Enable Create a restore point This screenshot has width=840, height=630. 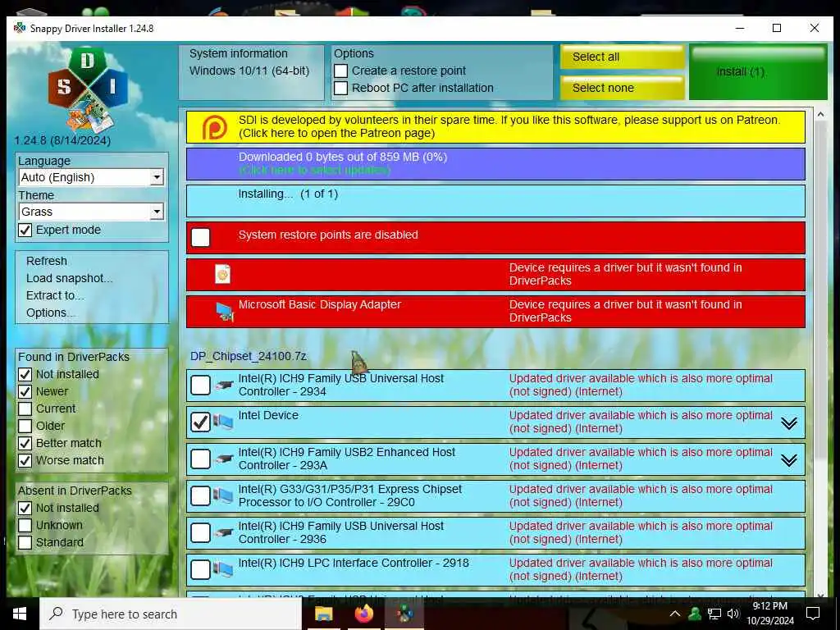340,71
